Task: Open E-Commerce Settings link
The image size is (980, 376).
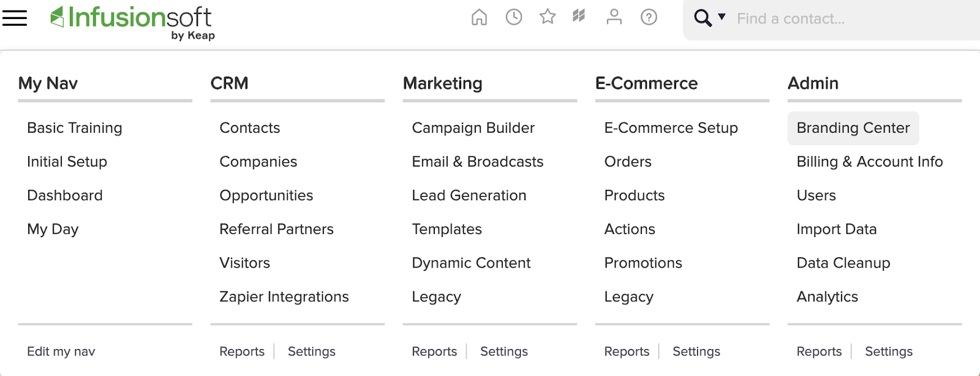Action: point(696,352)
